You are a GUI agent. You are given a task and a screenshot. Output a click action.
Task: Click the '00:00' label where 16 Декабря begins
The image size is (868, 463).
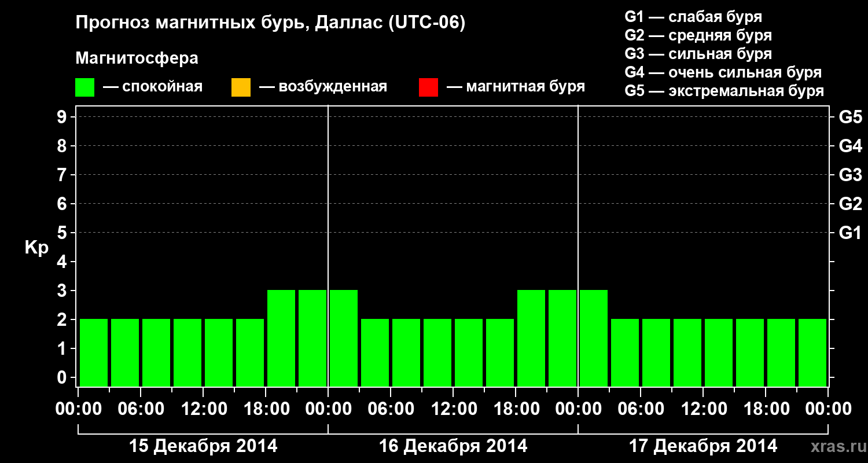pos(329,409)
